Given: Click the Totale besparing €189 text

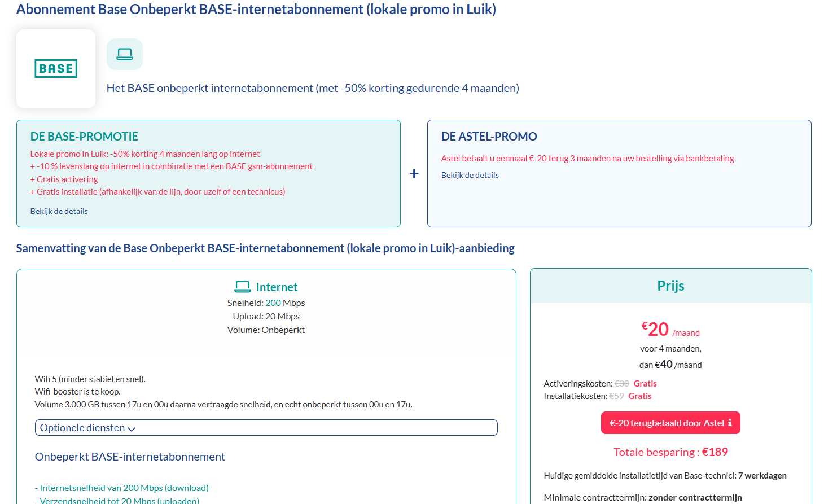Looking at the screenshot, I should [x=670, y=452].
